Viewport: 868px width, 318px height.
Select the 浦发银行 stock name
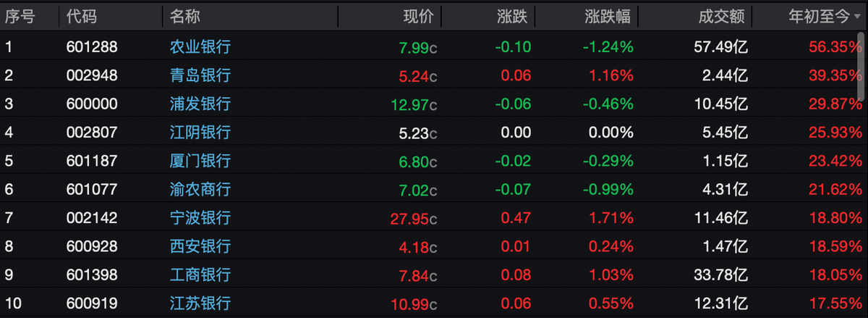point(200,104)
